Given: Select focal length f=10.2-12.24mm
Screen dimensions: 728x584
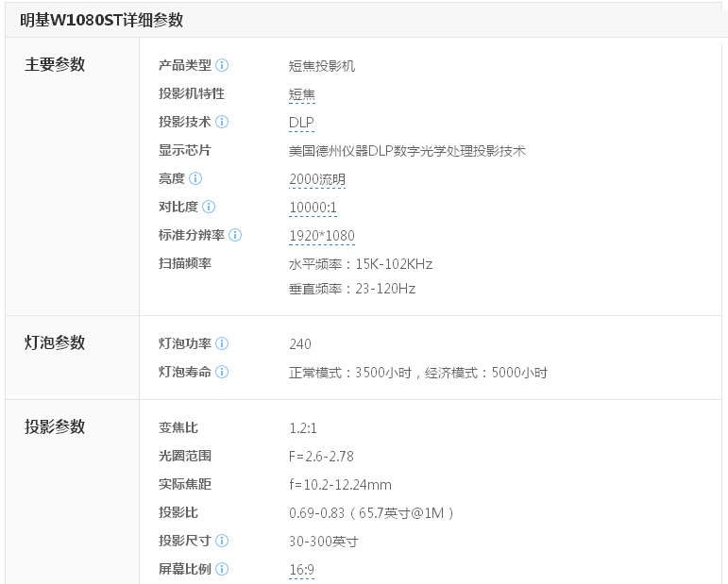Looking at the screenshot, I should (340, 485).
